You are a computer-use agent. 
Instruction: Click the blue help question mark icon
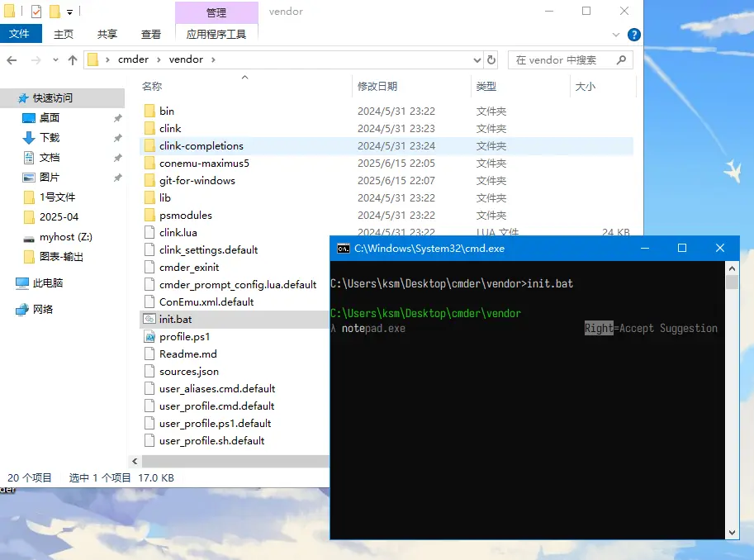[x=633, y=35]
